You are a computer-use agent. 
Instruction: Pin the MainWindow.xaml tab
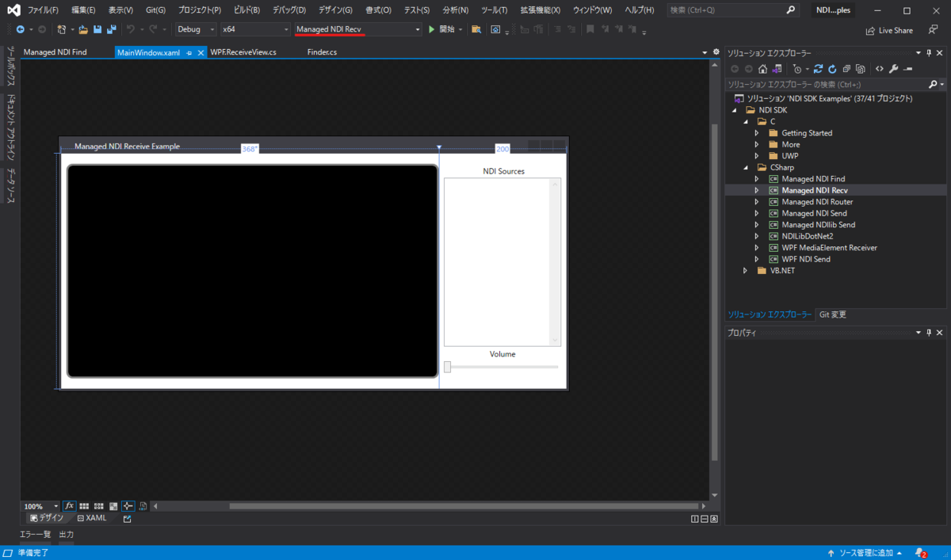click(189, 52)
